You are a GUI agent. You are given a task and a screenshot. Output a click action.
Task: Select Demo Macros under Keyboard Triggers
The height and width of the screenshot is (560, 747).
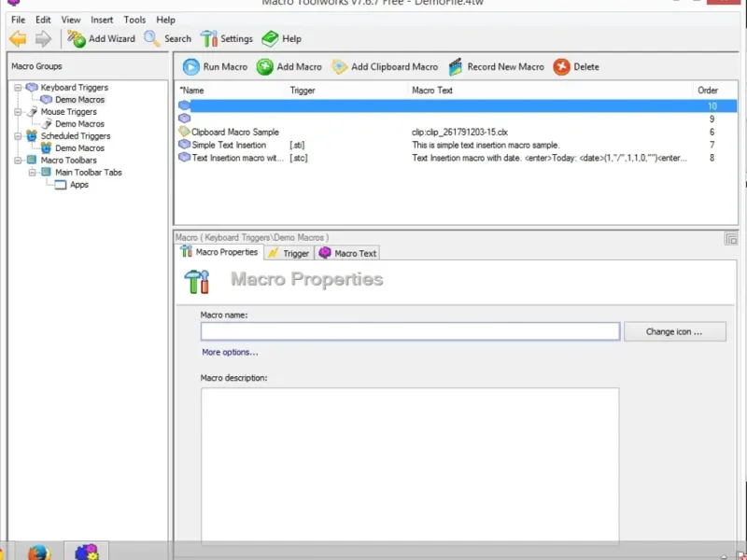pos(79,100)
